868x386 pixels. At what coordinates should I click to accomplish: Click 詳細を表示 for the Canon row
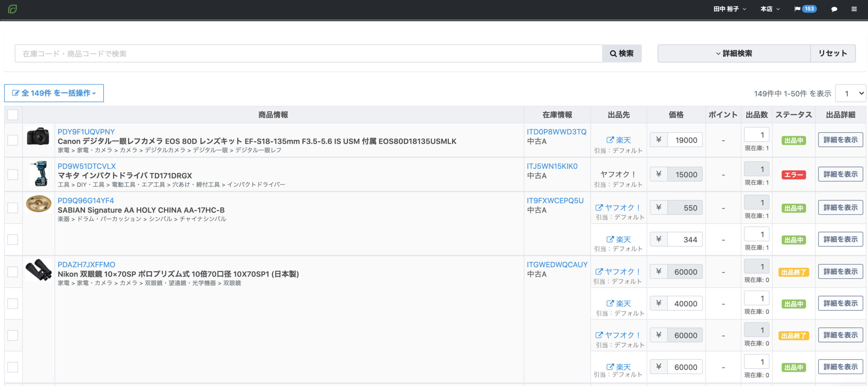pyautogui.click(x=841, y=140)
